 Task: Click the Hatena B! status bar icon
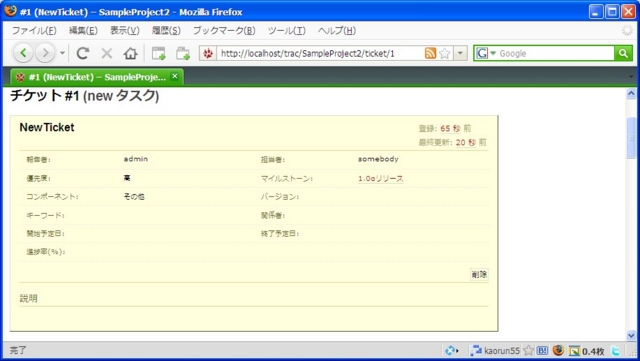pyautogui.click(x=542, y=350)
